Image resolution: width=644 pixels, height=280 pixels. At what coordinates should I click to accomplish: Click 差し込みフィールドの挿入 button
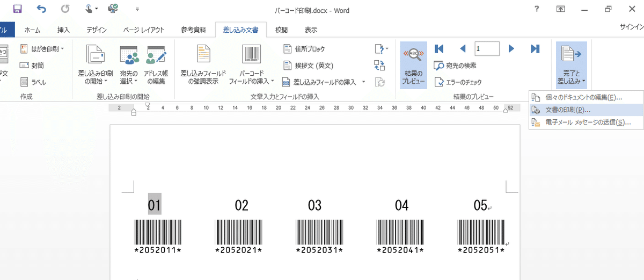coord(319,82)
